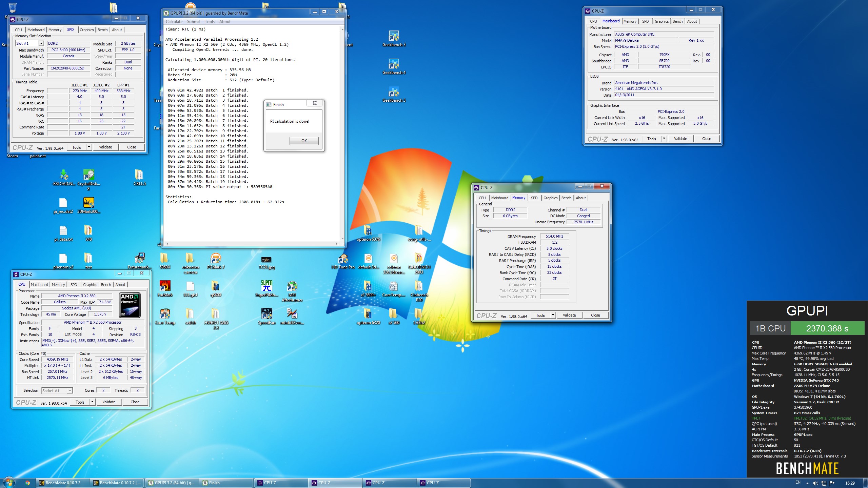Open the q8400 desktop icon
This screenshot has width=868, height=488.
(x=216, y=288)
